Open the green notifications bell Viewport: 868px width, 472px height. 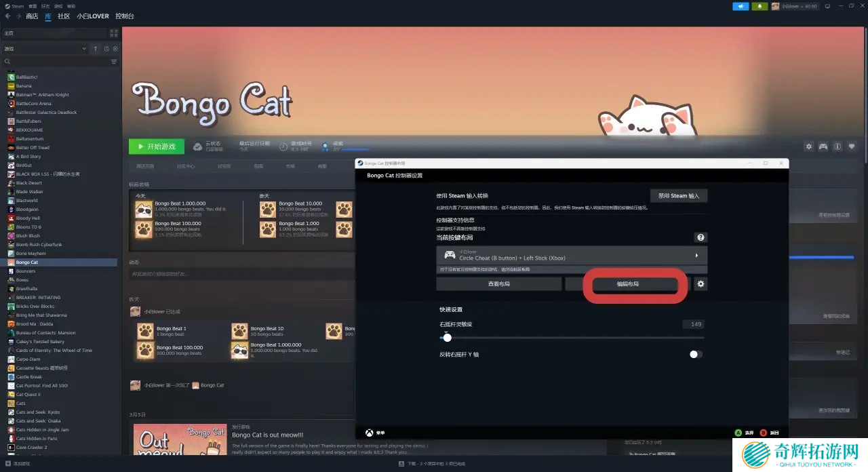pyautogui.click(x=760, y=6)
